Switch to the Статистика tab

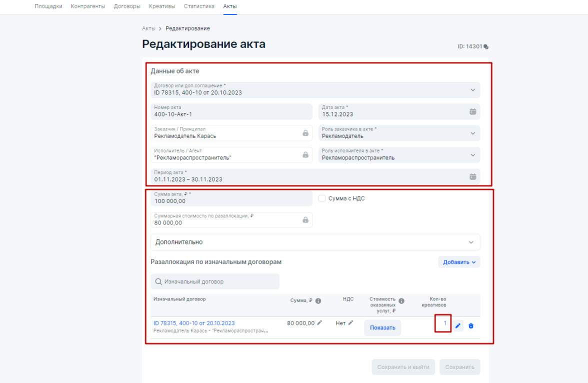[199, 6]
